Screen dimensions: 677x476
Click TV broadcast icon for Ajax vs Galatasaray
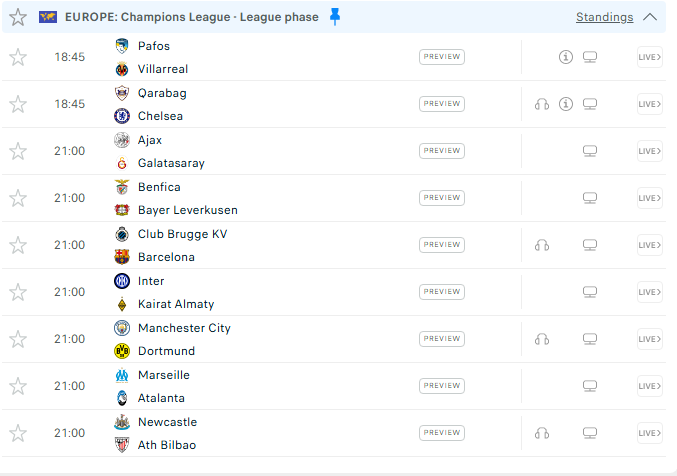coord(590,151)
